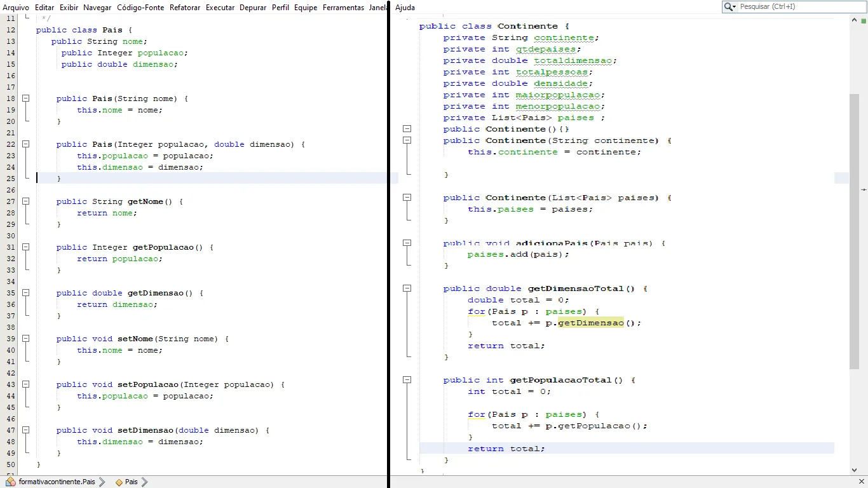Click 'this.continente = continente;' line
The width and height of the screenshot is (868, 488).
(x=554, y=152)
